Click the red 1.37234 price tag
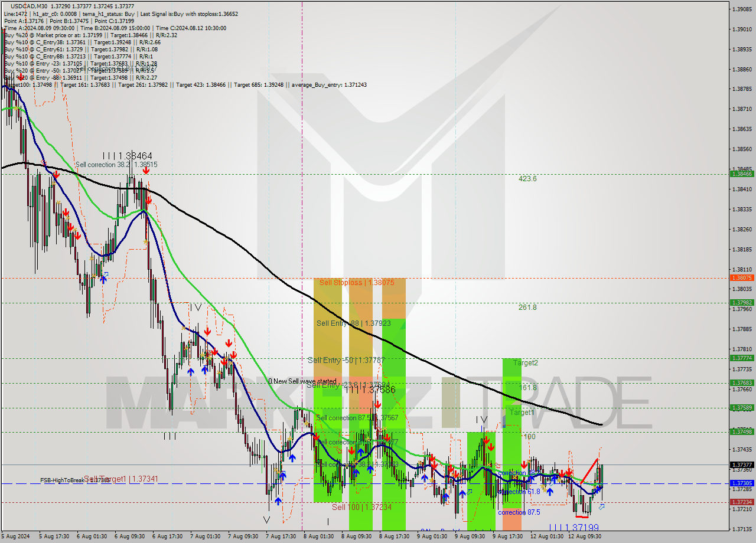The width and height of the screenshot is (756, 543). pyautogui.click(x=742, y=502)
